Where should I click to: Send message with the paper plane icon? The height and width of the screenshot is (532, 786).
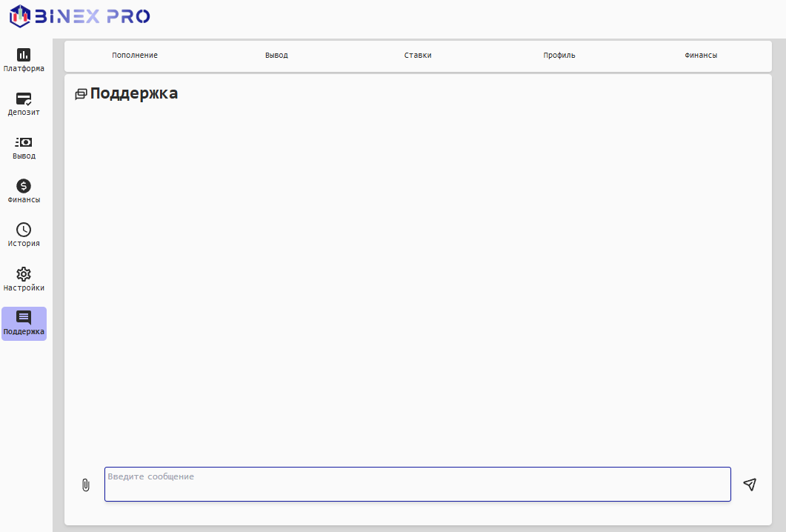pos(750,485)
